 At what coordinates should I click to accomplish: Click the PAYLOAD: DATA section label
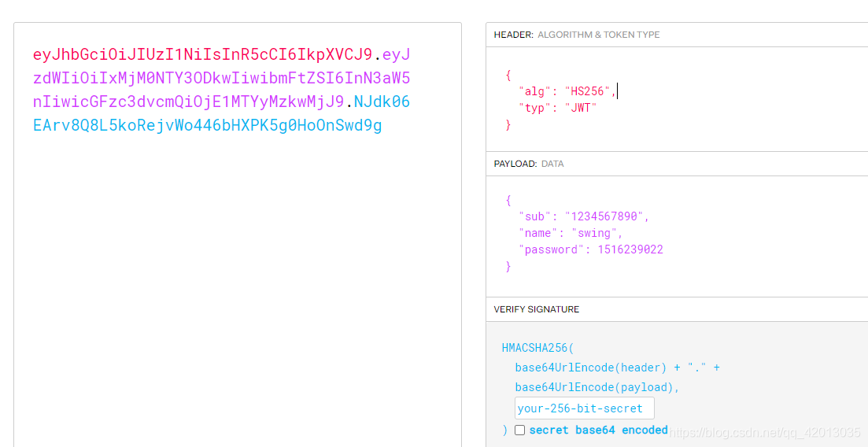[529, 164]
